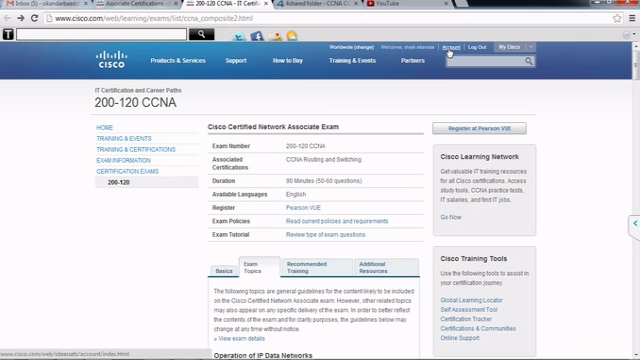Open Products & Services menu

point(178,60)
